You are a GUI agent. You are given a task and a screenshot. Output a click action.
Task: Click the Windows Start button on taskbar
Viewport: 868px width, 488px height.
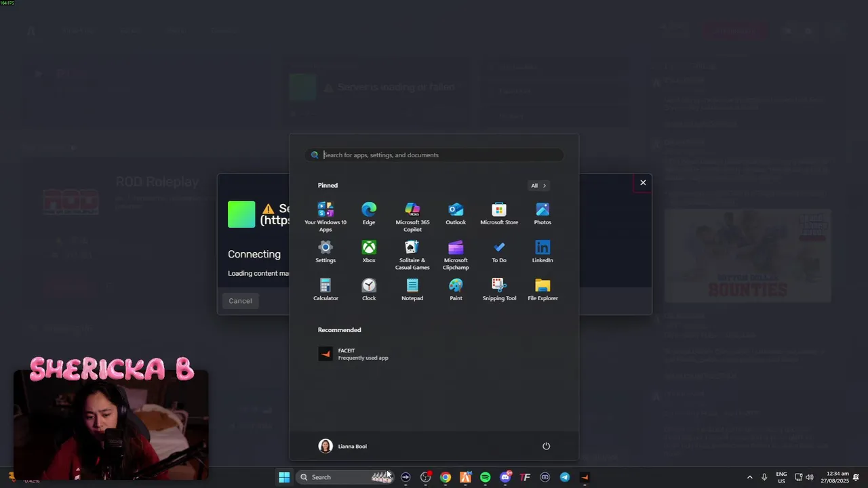(284, 477)
